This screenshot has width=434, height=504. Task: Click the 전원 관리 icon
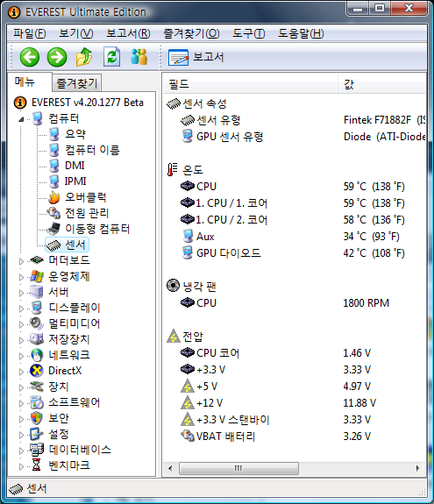click(x=53, y=213)
